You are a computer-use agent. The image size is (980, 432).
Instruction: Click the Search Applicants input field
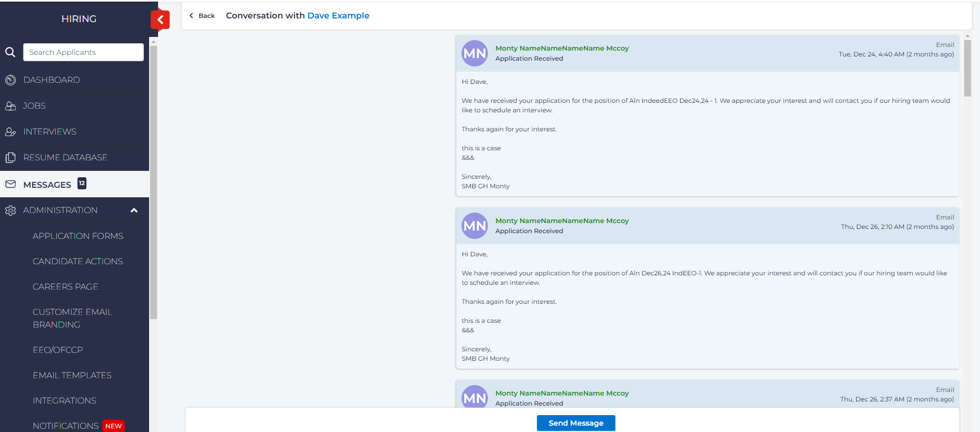[x=83, y=52]
